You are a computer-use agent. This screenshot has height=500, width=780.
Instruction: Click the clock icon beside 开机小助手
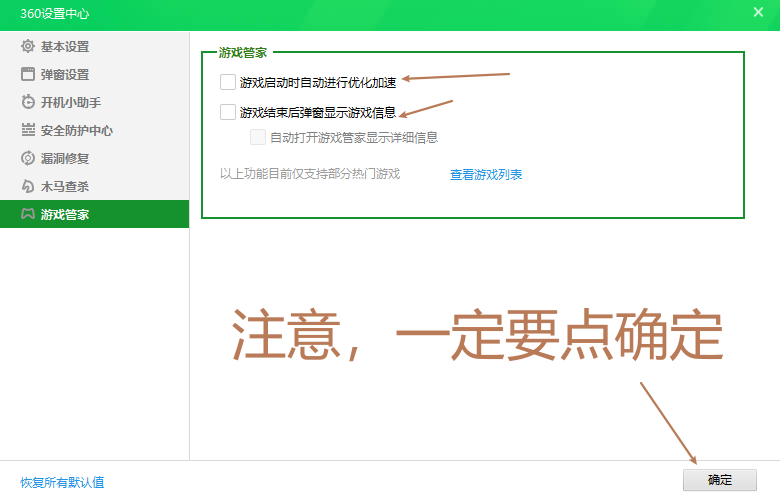click(28, 102)
